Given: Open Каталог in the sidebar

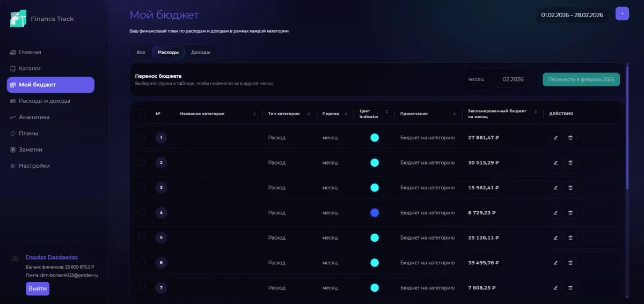Looking at the screenshot, I should click(50, 69).
